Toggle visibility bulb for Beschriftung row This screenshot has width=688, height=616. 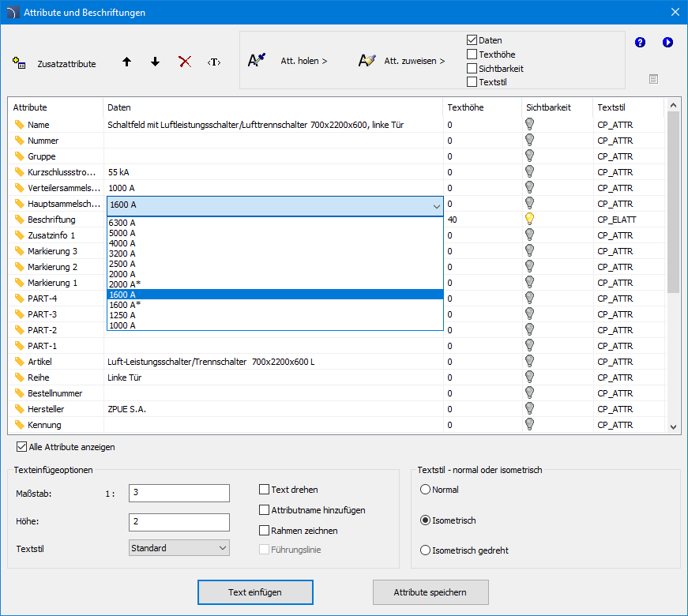click(x=529, y=219)
